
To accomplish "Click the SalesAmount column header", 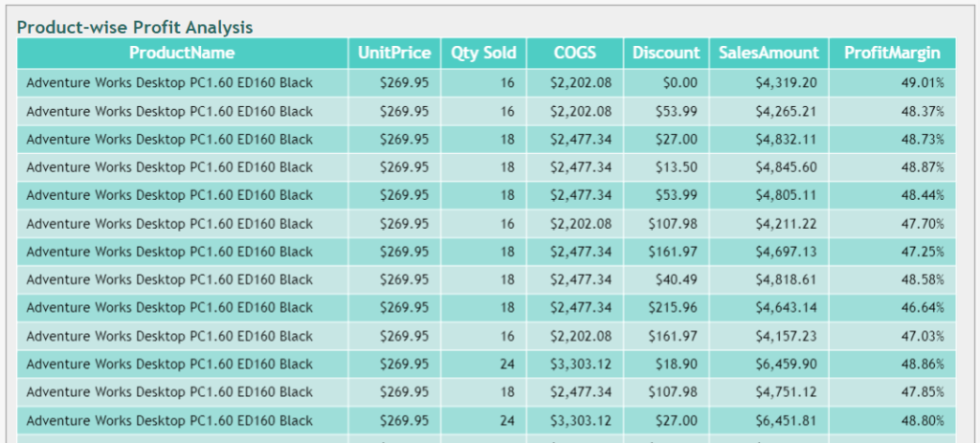I will 768,54.
